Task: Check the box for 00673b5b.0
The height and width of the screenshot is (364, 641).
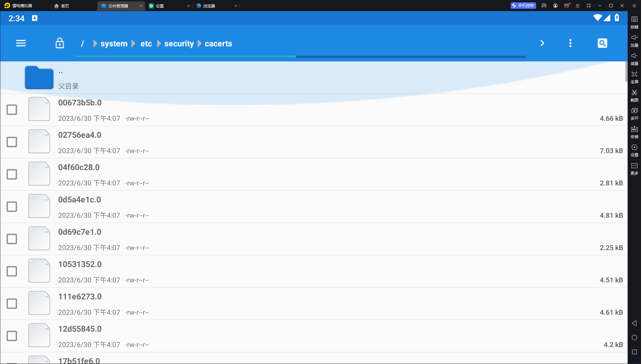Action: point(12,110)
